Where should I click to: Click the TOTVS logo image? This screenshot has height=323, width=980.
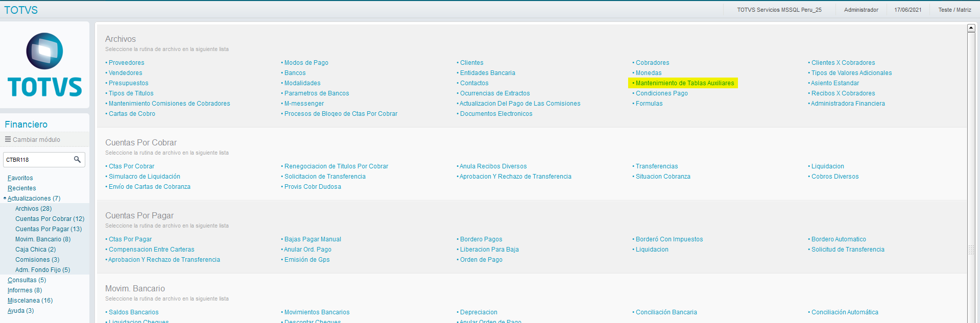point(45,65)
